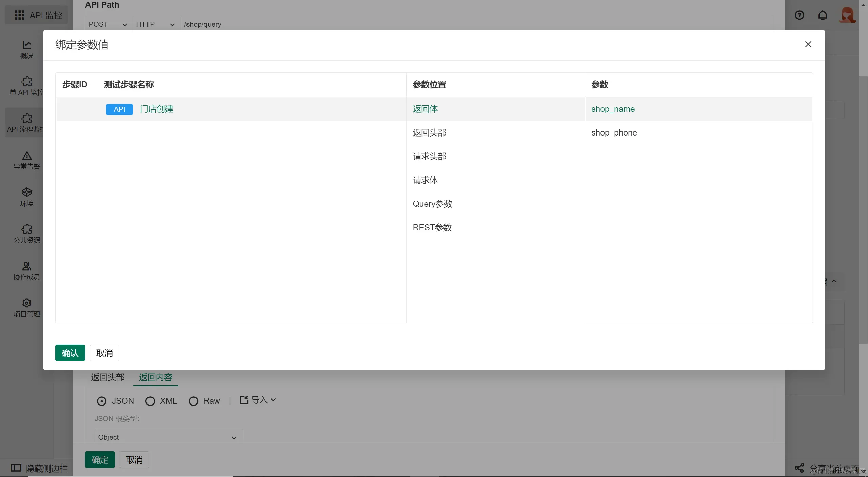This screenshot has height=477, width=868.
Task: Open the 导入 import dropdown
Action: click(x=258, y=400)
